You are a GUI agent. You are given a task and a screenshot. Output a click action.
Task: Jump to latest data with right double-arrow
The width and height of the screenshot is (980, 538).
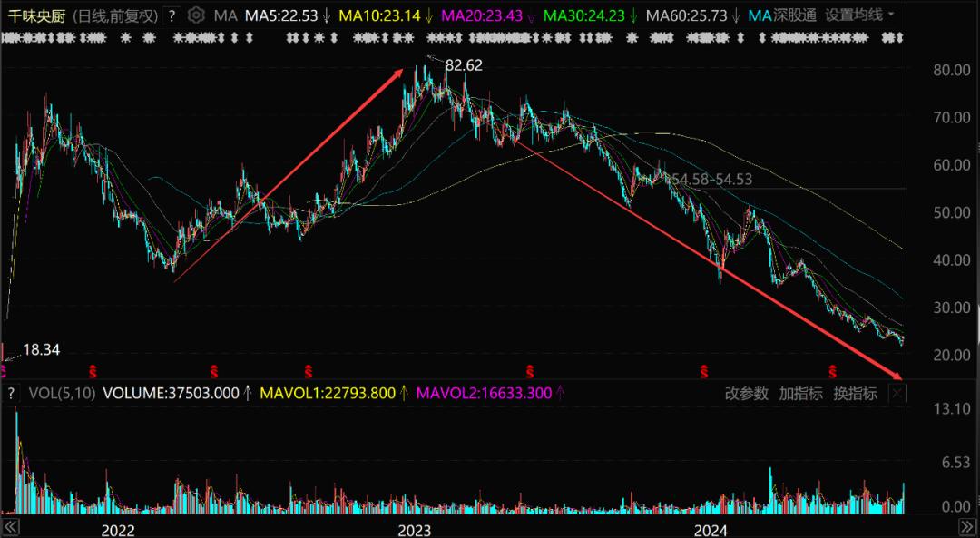pos(965,525)
